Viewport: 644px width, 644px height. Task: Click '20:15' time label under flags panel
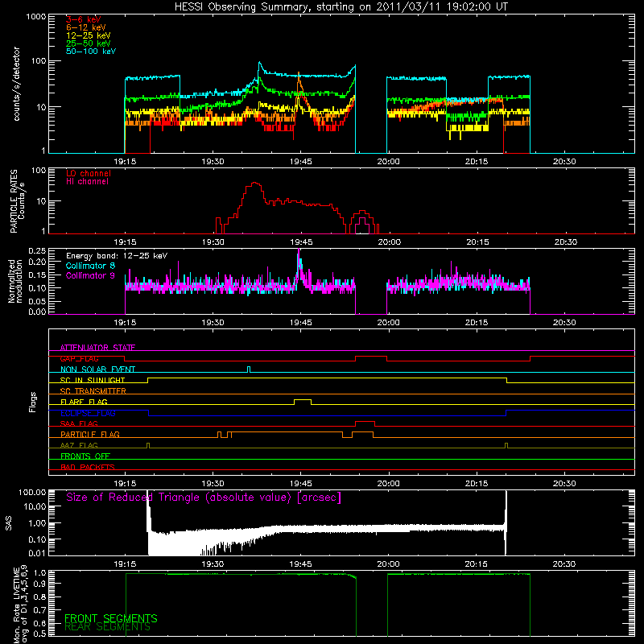coord(477,484)
